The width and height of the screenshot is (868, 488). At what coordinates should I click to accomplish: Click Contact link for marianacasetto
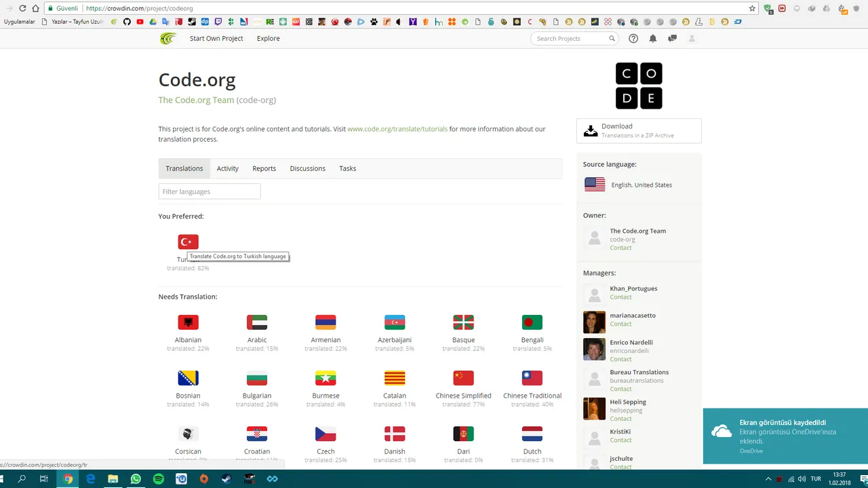pyautogui.click(x=620, y=324)
